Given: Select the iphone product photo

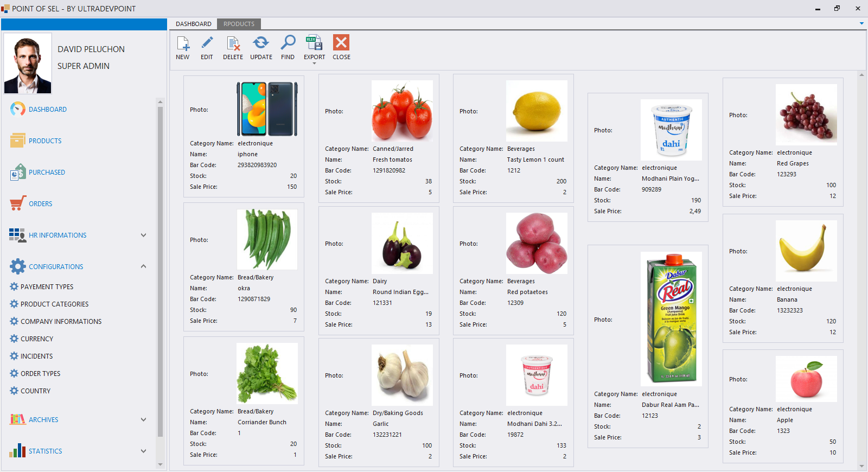Looking at the screenshot, I should point(267,109).
